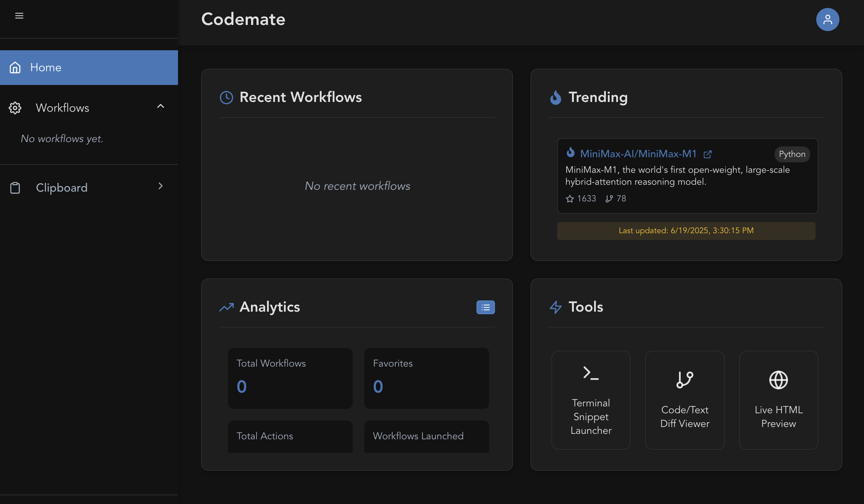Screen dimensions: 864x504
Task: Click the Last updated timestamp banner
Action: 686,231
